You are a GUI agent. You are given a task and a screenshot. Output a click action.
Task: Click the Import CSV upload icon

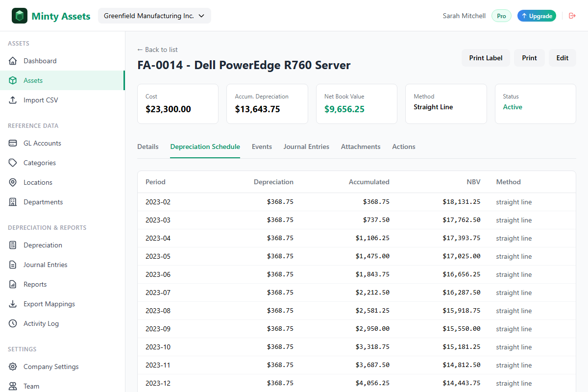pos(13,100)
